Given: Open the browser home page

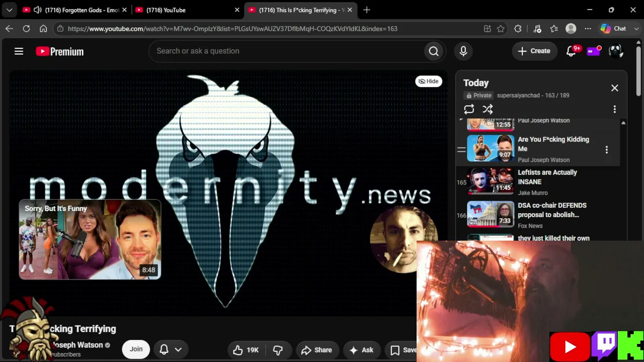Looking at the screenshot, I should coord(43,29).
